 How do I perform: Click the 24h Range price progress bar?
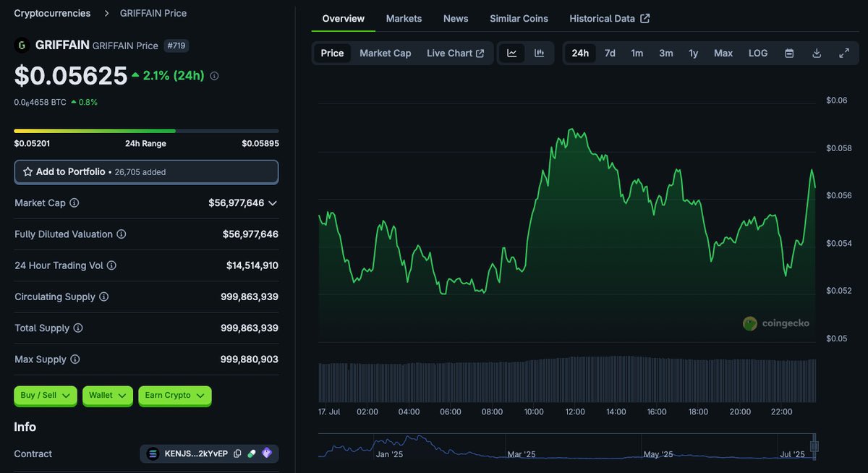click(146, 131)
